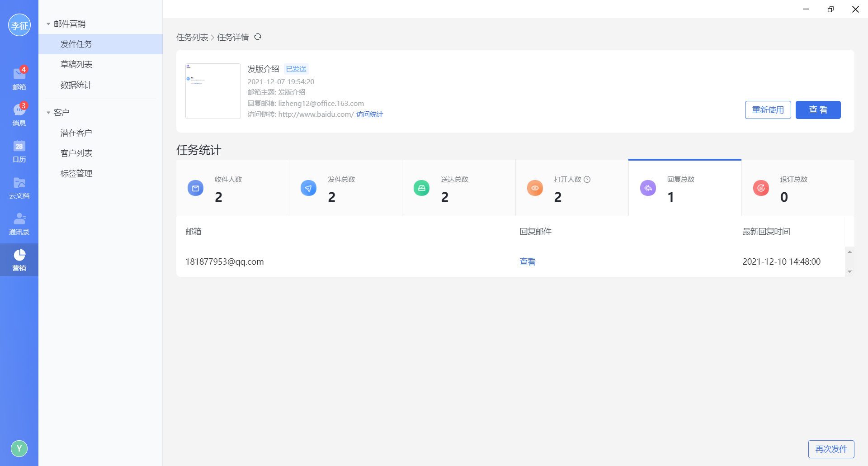The height and width of the screenshot is (466, 868).
Task: Select 草稿列表 in the sidebar
Action: click(76, 65)
